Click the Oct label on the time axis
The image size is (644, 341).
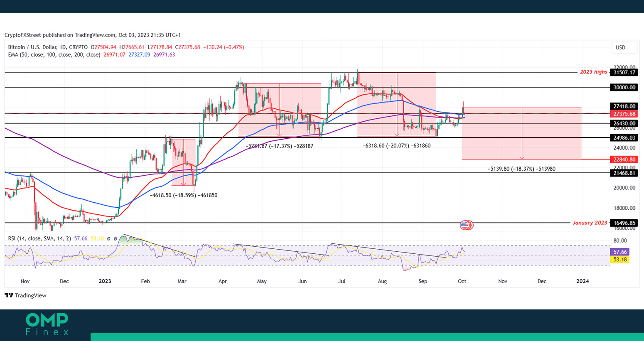click(462, 281)
